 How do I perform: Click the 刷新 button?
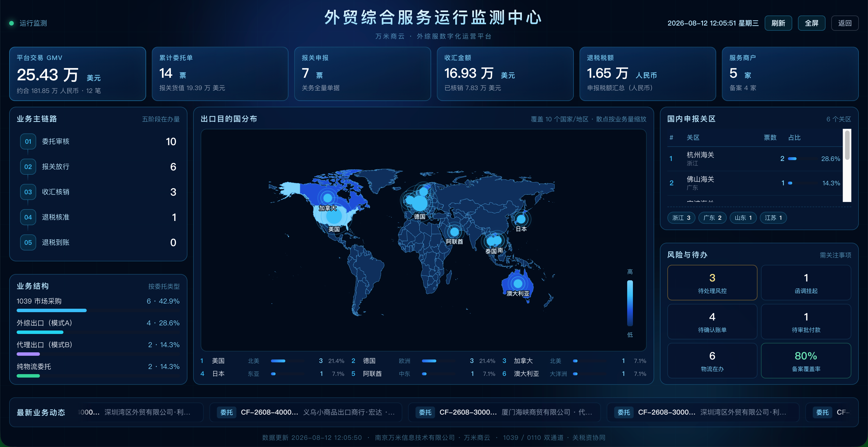pyautogui.click(x=778, y=23)
